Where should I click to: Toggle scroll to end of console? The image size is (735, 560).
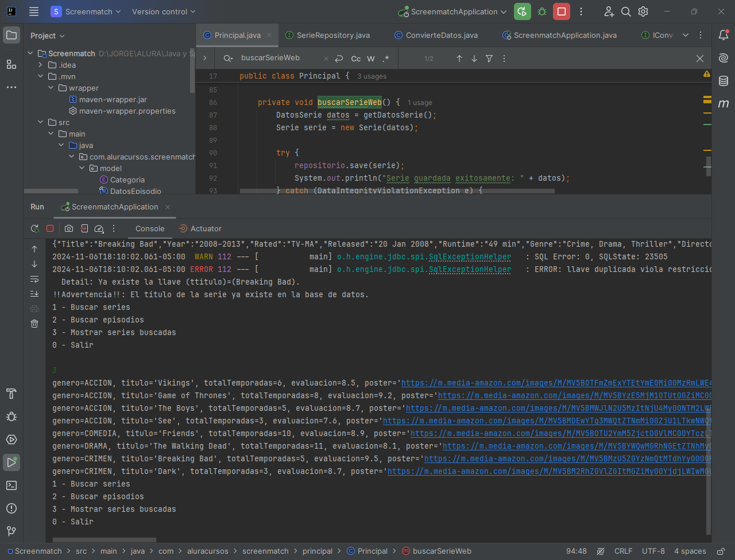click(34, 294)
